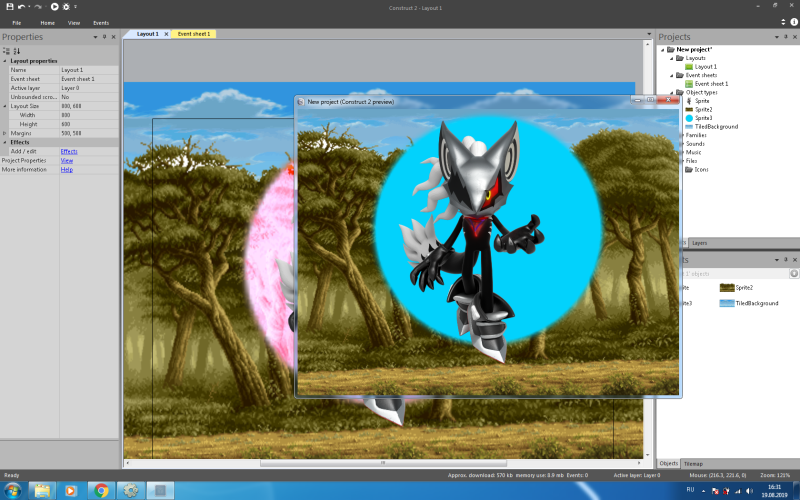Select Sprite3 cyan circle object in tree
This screenshot has height=500, width=800.
pyautogui.click(x=704, y=118)
